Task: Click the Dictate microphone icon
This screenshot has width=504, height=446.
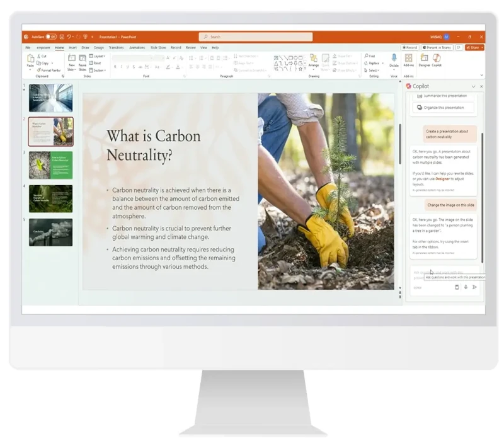Action: 394,59
